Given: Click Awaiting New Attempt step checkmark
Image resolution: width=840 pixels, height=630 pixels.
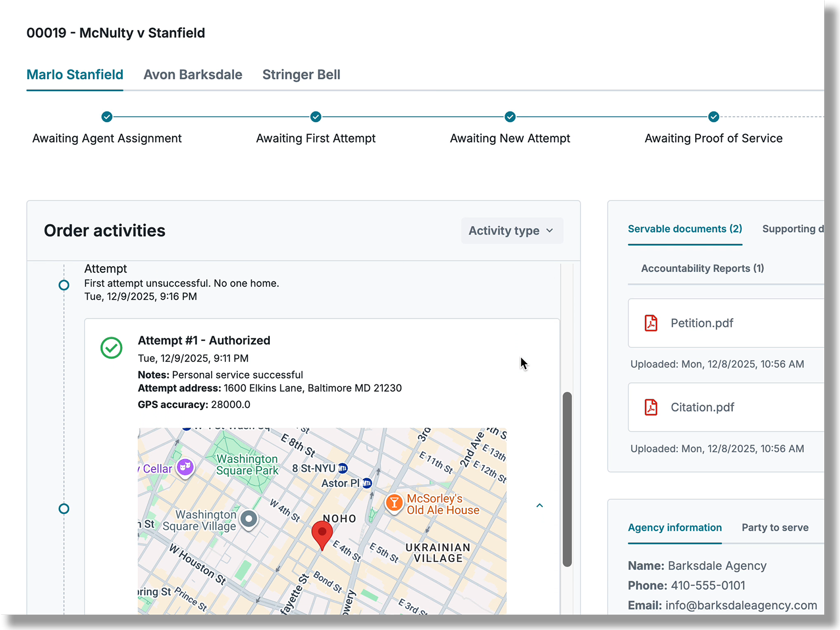Looking at the screenshot, I should (510, 117).
